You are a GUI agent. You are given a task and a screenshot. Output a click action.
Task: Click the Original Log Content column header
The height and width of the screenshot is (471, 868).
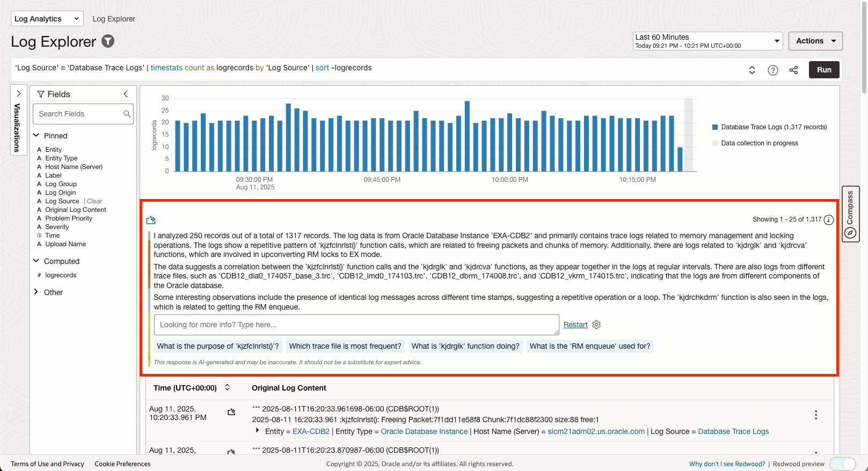289,388
